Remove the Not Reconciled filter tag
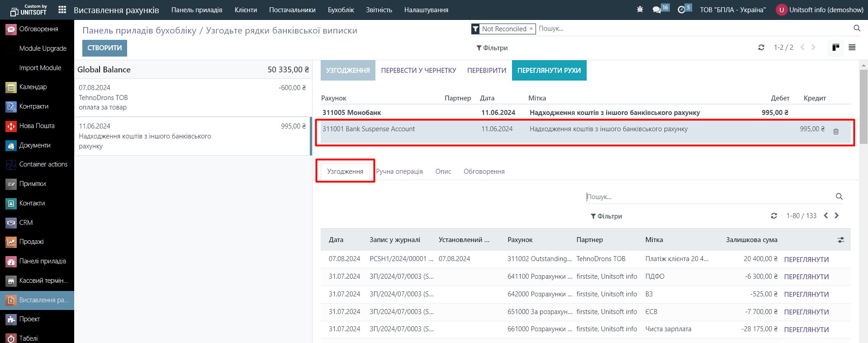The width and height of the screenshot is (868, 343). pyautogui.click(x=531, y=29)
